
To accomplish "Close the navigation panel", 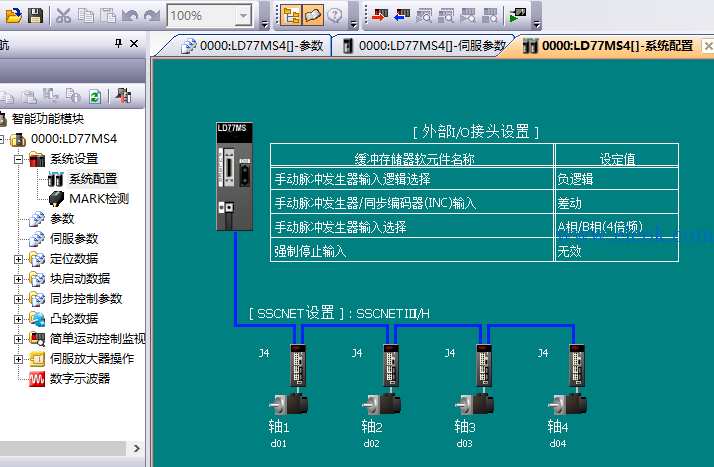I will [134, 44].
